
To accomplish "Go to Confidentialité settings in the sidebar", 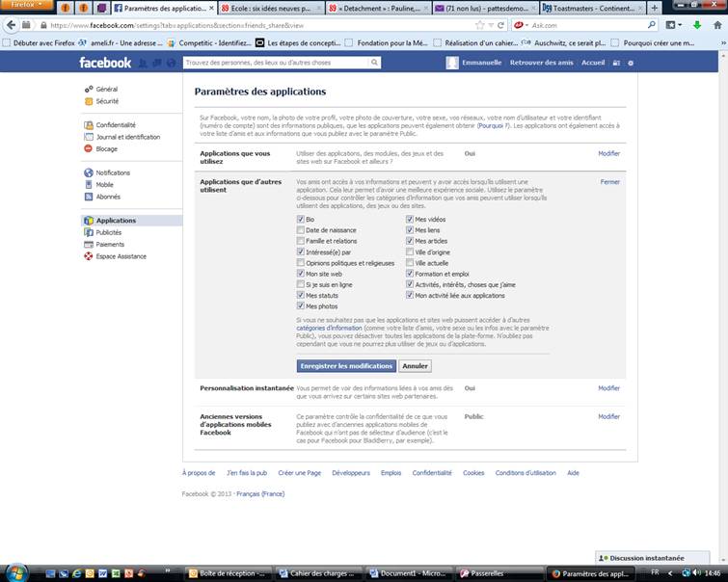I will [x=116, y=125].
